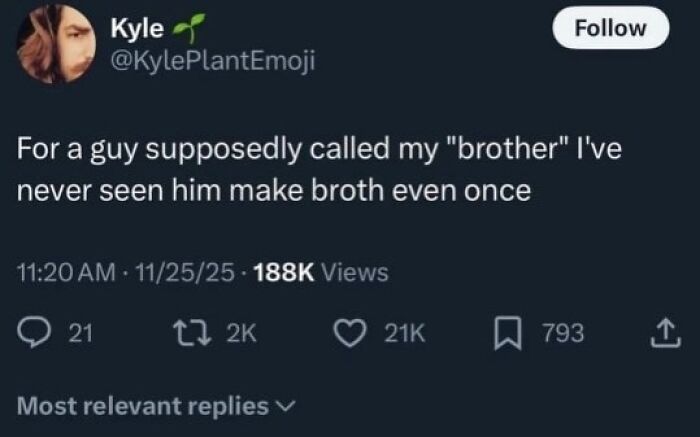Open the Kyle display name link
Screen dimensions: 700x437
pyautogui.click(x=136, y=28)
